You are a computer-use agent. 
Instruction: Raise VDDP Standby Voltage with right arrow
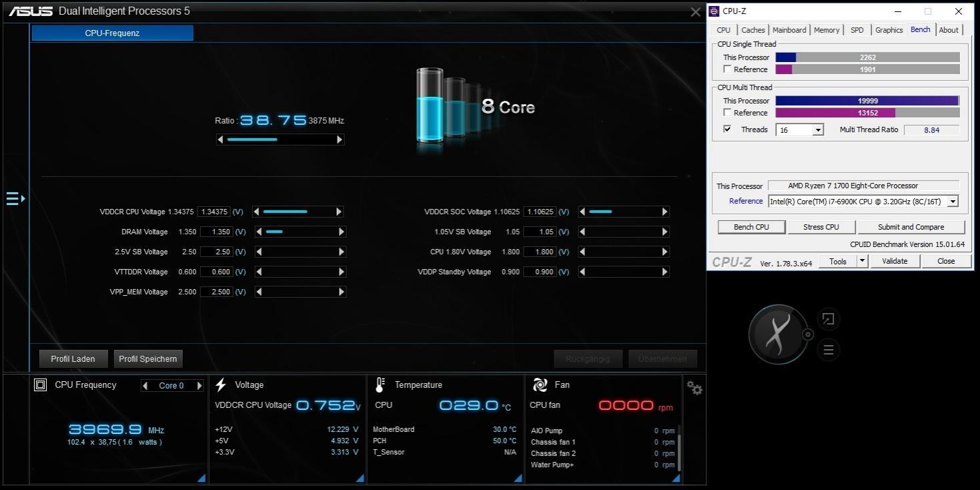click(664, 272)
